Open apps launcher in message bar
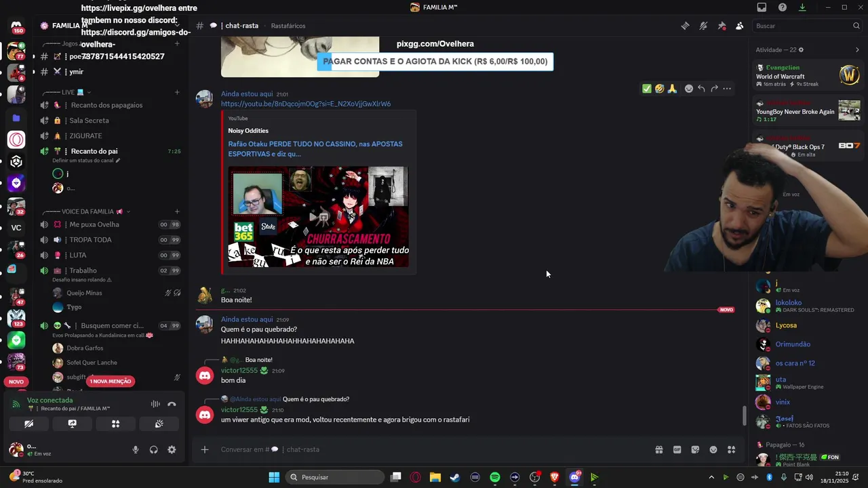 (x=731, y=449)
